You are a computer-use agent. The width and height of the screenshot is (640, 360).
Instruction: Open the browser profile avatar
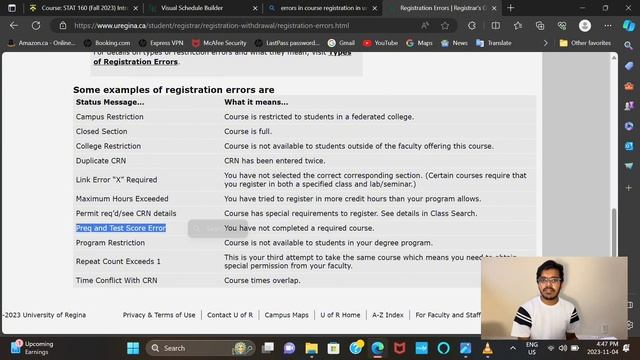pyautogui.click(x=585, y=26)
